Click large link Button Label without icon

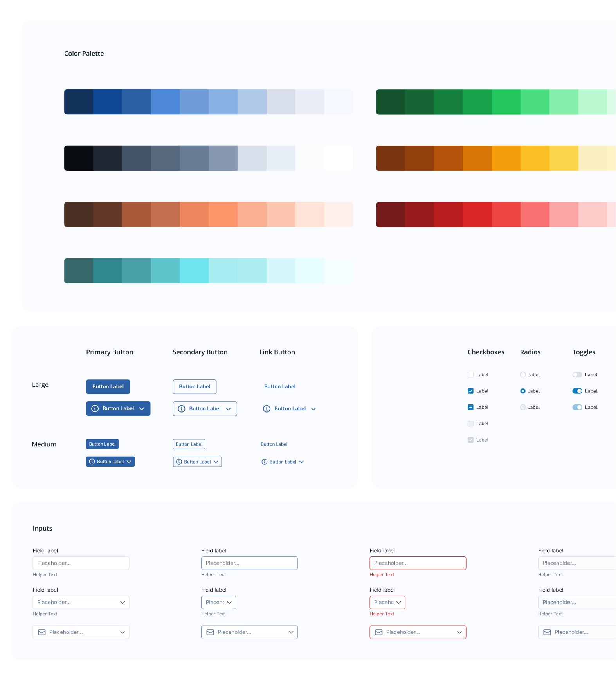pyautogui.click(x=280, y=387)
